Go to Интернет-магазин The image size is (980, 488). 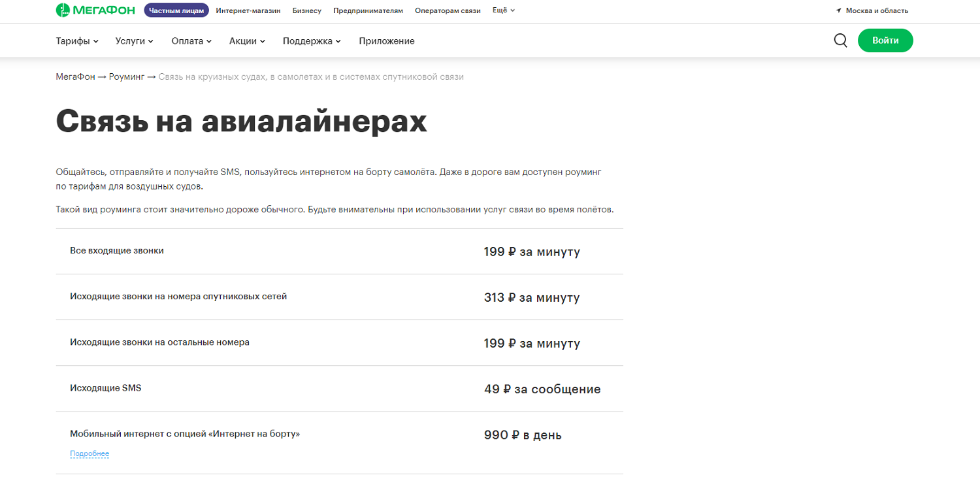248,10
